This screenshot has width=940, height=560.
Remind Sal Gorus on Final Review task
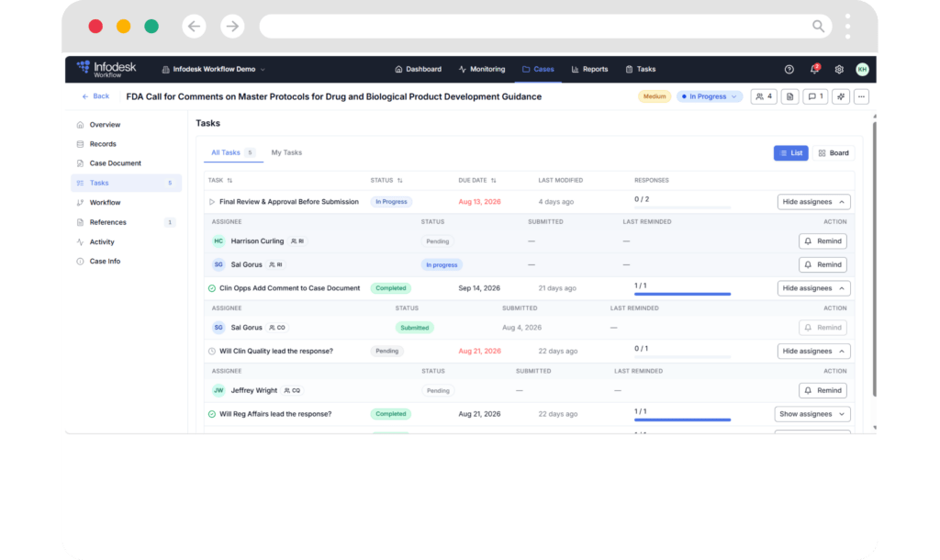822,264
